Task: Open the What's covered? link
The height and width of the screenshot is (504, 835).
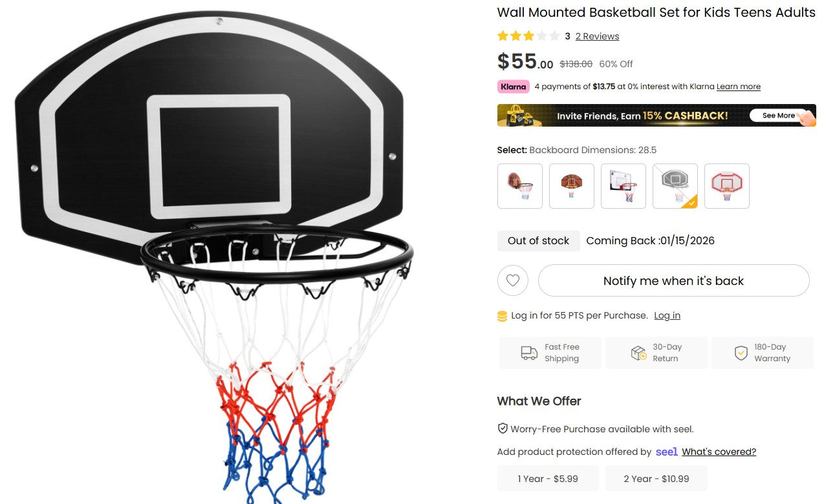Action: 719,452
